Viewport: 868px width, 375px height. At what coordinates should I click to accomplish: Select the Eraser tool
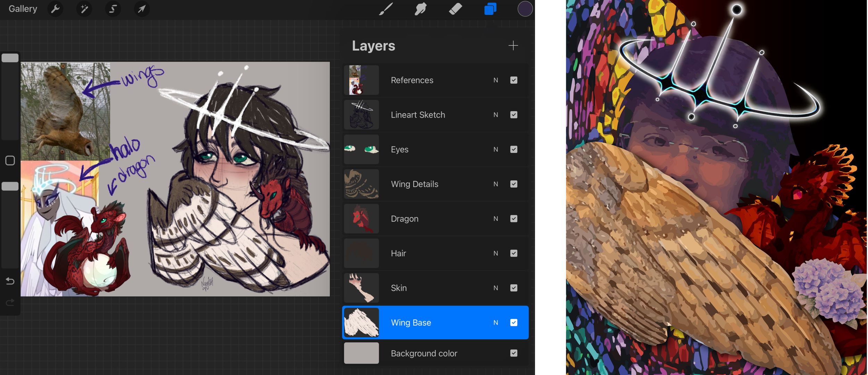(x=455, y=9)
